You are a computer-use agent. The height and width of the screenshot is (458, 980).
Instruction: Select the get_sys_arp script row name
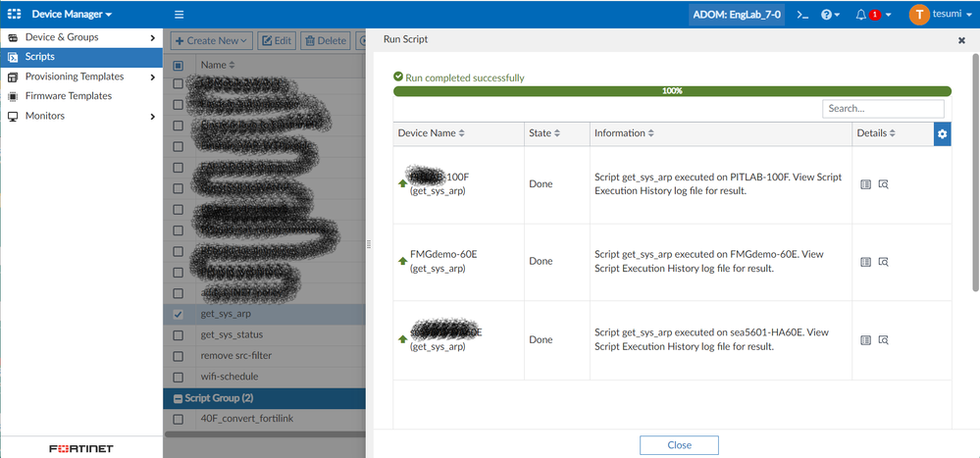click(x=226, y=314)
